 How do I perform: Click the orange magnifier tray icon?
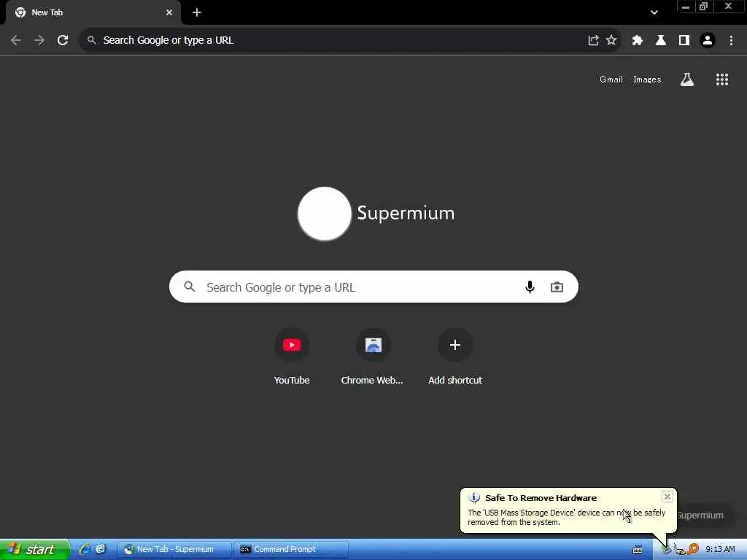[x=693, y=549]
